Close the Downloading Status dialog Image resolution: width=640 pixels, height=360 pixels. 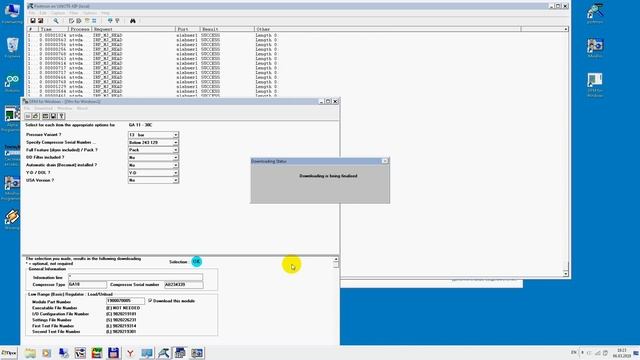tap(384, 161)
